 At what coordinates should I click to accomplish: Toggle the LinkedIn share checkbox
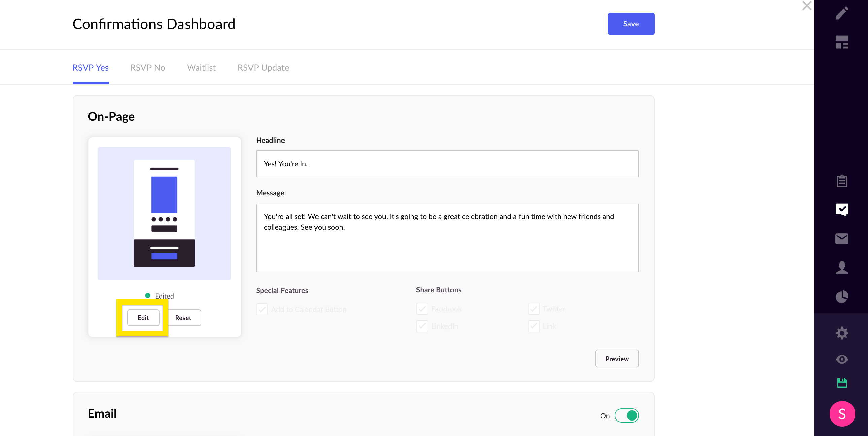(422, 326)
